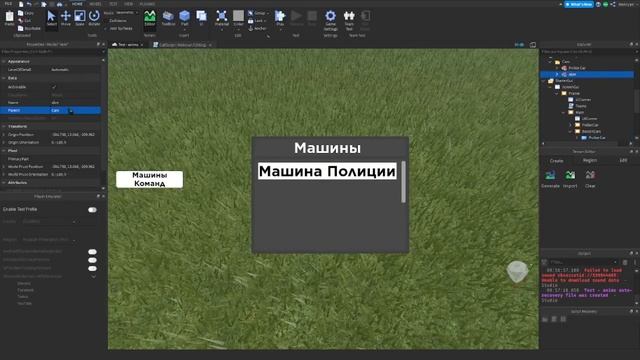Screen dimensions: 640x360
Task: Click the Paste clipboard icon
Action: (x=9, y=18)
